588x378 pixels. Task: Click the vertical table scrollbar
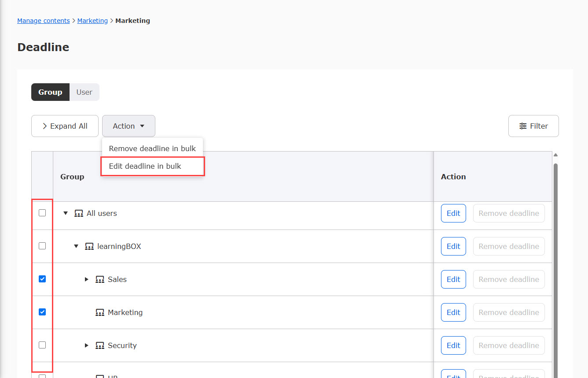pos(555,264)
